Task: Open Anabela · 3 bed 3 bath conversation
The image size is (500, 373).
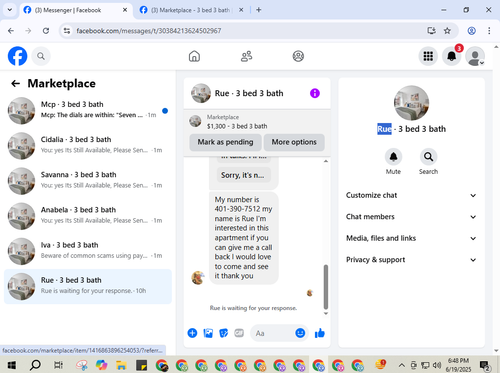Action: coord(88,216)
